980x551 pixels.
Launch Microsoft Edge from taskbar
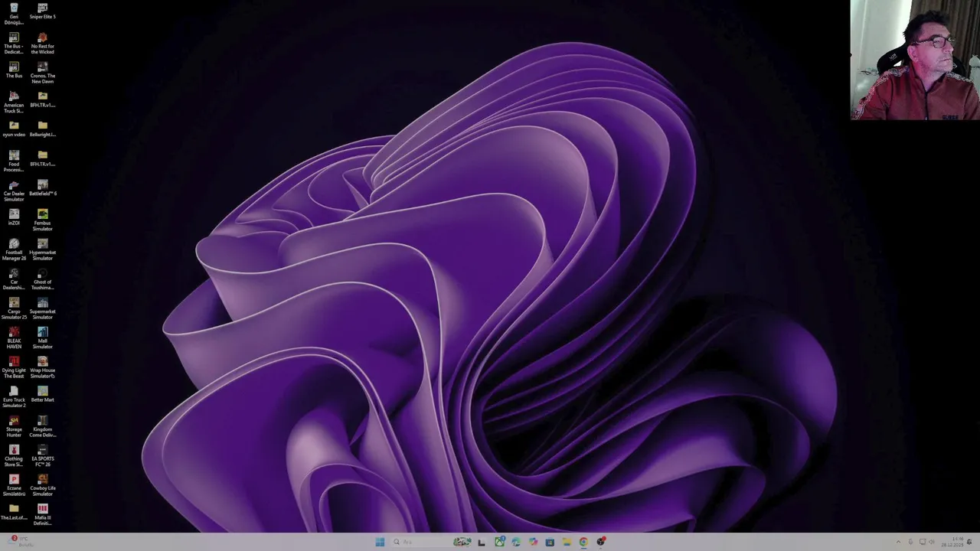tap(516, 542)
